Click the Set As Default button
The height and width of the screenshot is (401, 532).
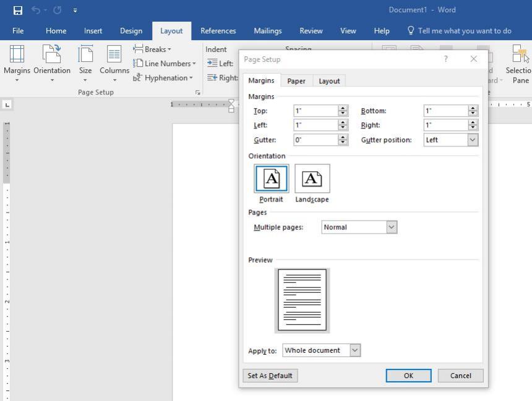[x=270, y=376]
